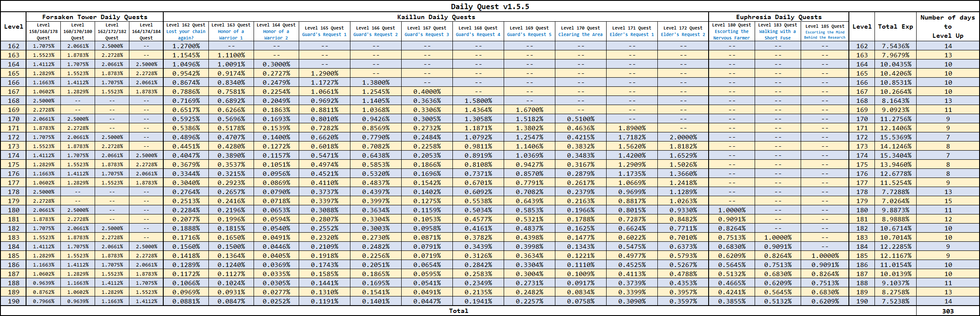Viewport: 980px width, 316px height.
Task: Select Total Exp value "7.5436%" for level 162
Action: [x=895, y=46]
